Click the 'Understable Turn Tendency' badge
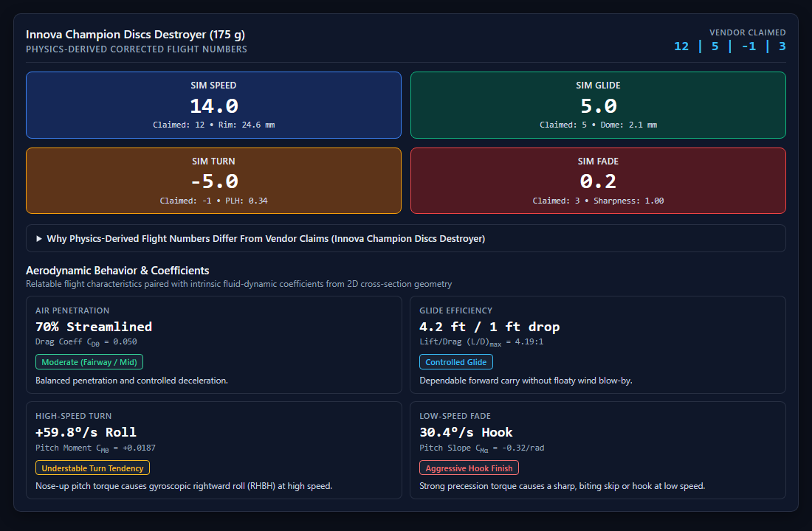The height and width of the screenshot is (531, 812). pyautogui.click(x=92, y=468)
